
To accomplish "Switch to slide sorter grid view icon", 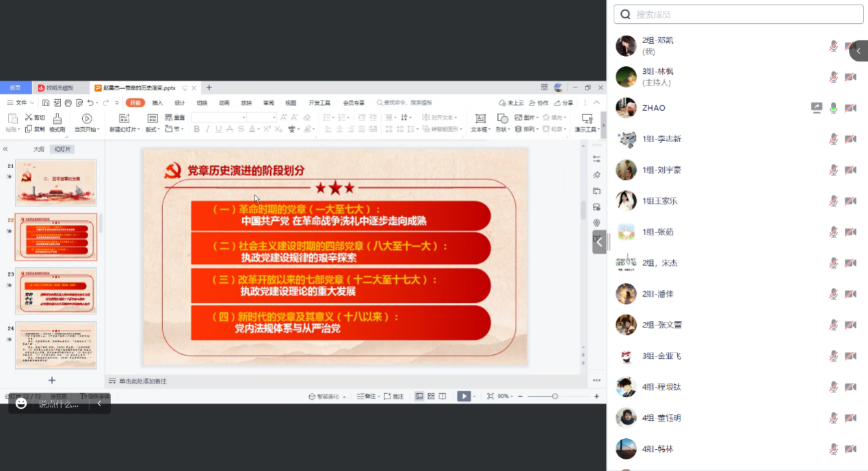I will point(431,396).
